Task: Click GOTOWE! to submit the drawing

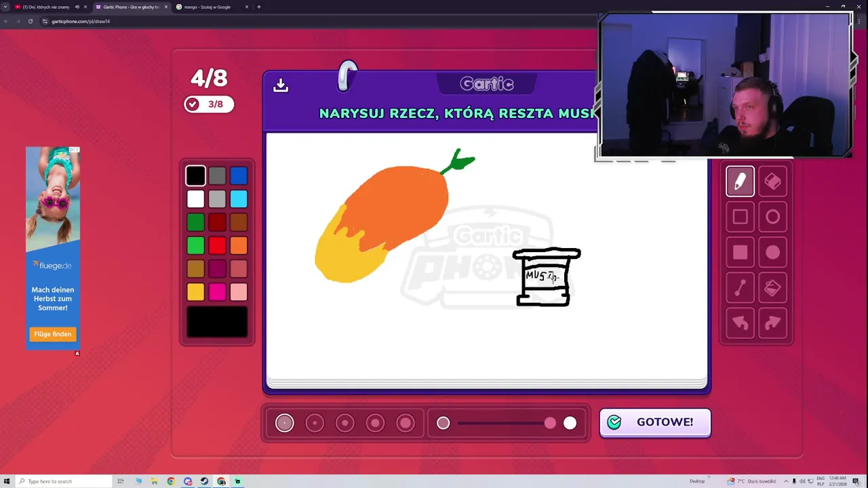Action: click(655, 422)
